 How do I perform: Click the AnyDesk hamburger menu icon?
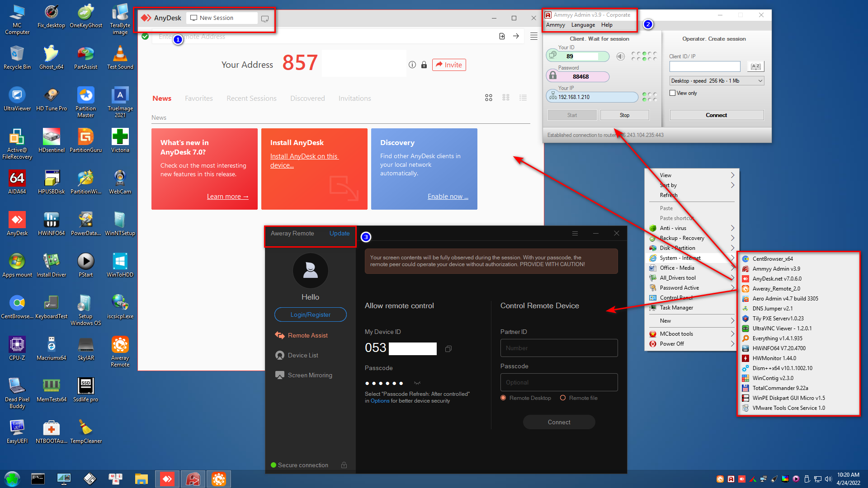(533, 36)
